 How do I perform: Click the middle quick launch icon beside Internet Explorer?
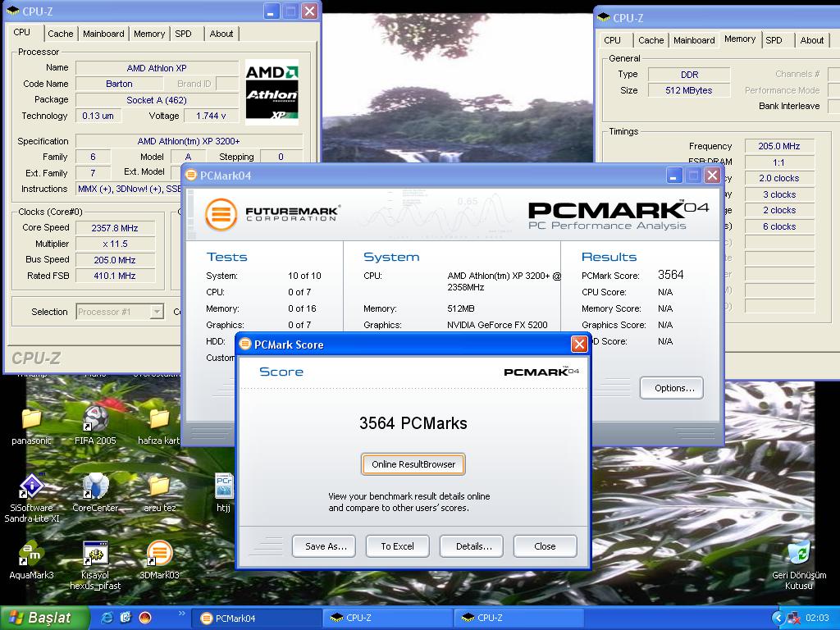(x=126, y=618)
